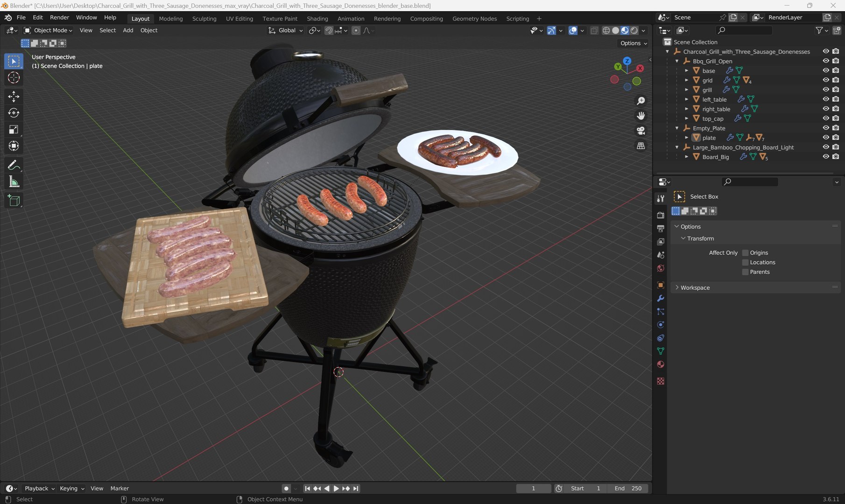Switch perspective/orthographic grid icon
This screenshot has height=504, width=845.
coord(641,146)
